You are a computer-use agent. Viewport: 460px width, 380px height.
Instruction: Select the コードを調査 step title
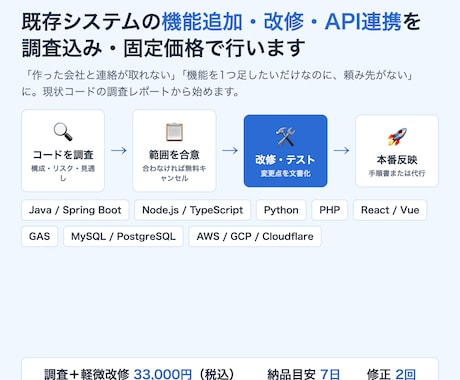pyautogui.click(x=63, y=155)
